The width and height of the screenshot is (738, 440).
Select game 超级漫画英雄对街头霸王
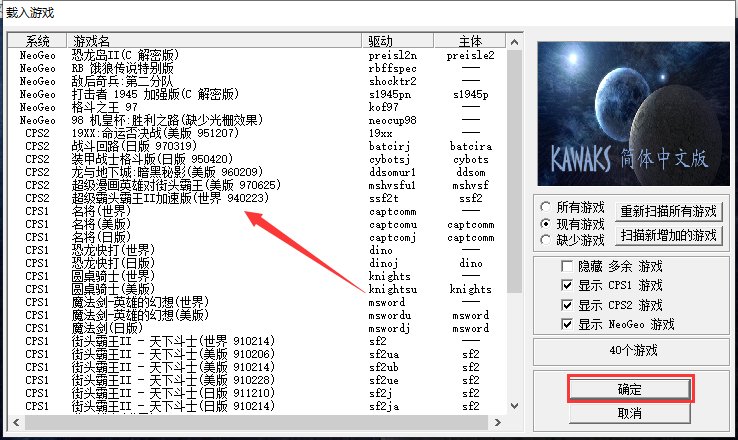[x=176, y=185]
